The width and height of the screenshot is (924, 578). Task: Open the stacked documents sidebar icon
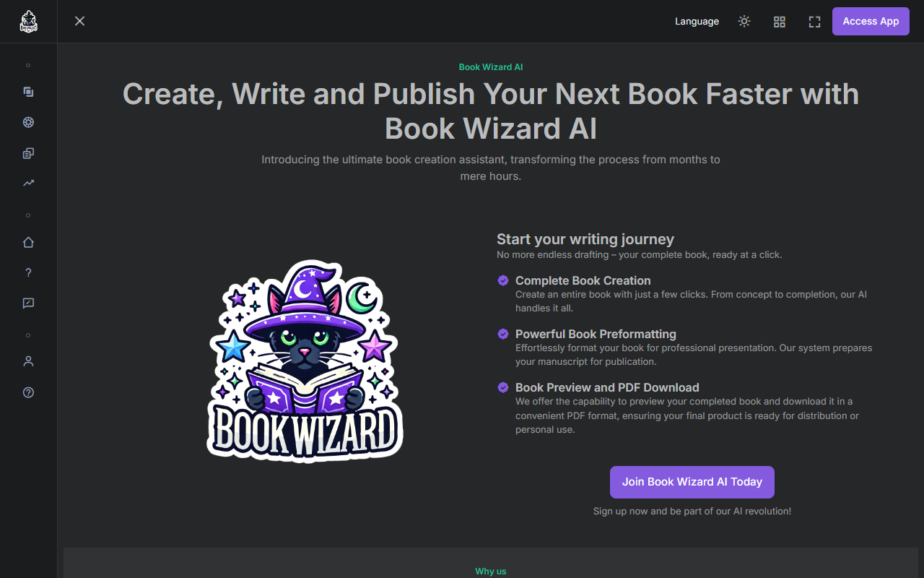click(28, 152)
